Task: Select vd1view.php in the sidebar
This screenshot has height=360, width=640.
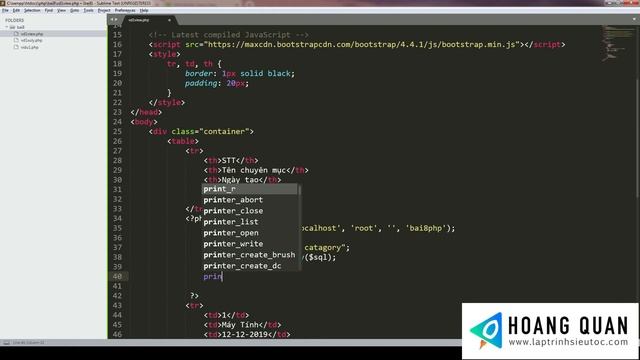Action: (x=32, y=34)
